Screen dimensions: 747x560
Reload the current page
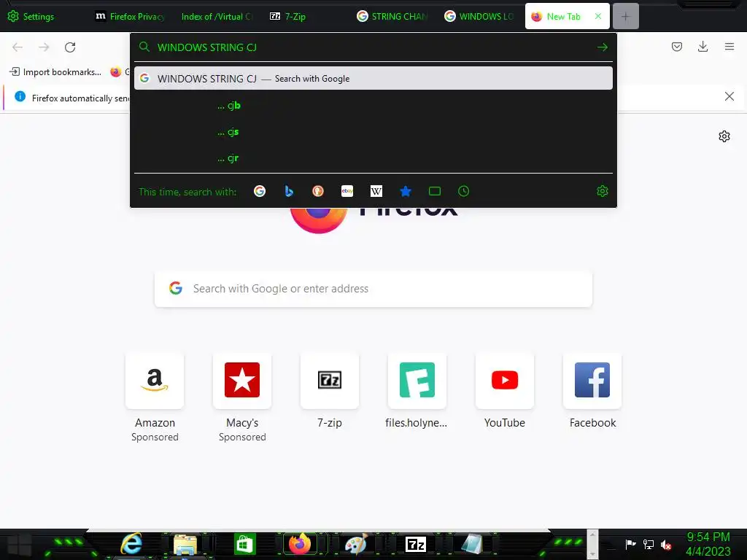click(70, 47)
